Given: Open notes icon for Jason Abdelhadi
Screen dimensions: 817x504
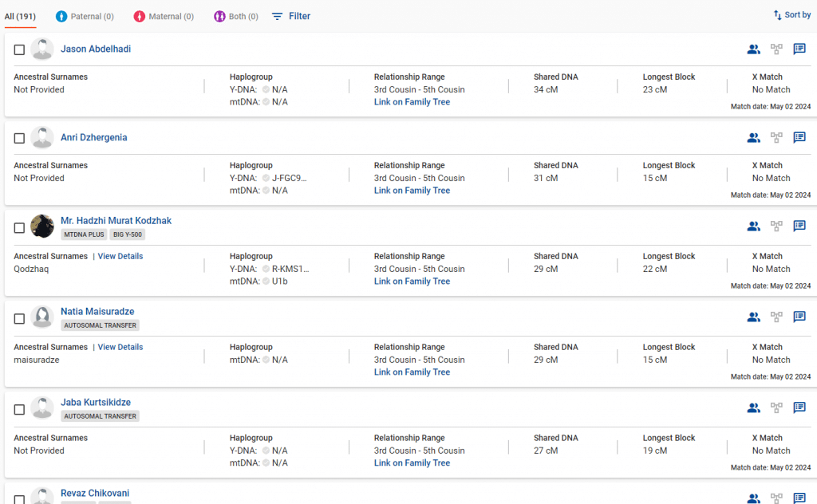Looking at the screenshot, I should click(799, 49).
